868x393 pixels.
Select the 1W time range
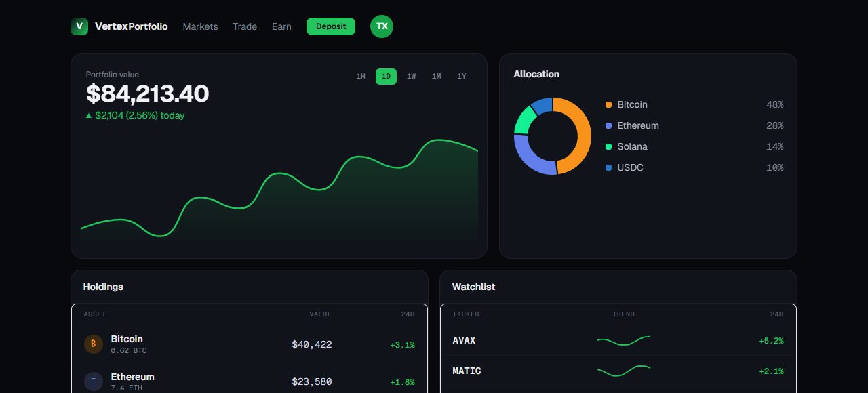[412, 77]
